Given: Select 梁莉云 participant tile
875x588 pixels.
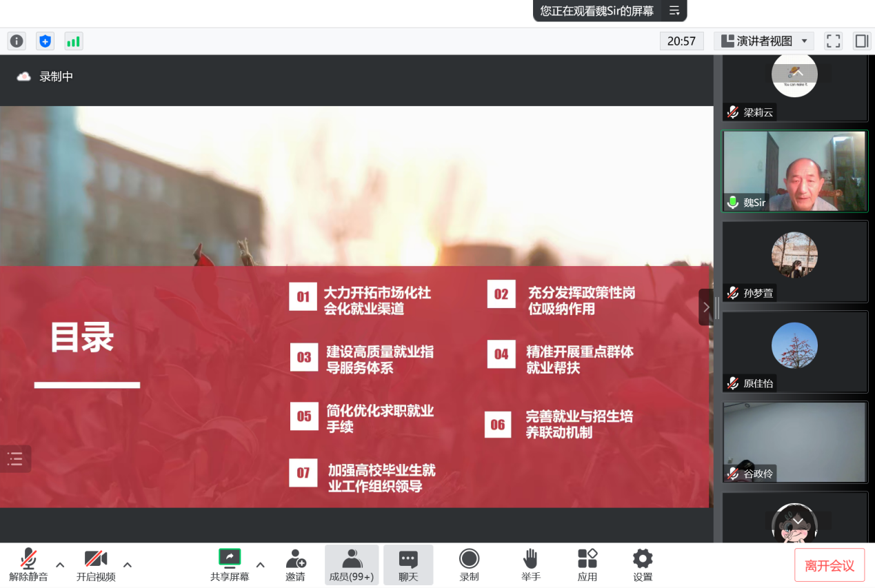Looking at the screenshot, I should tap(795, 88).
